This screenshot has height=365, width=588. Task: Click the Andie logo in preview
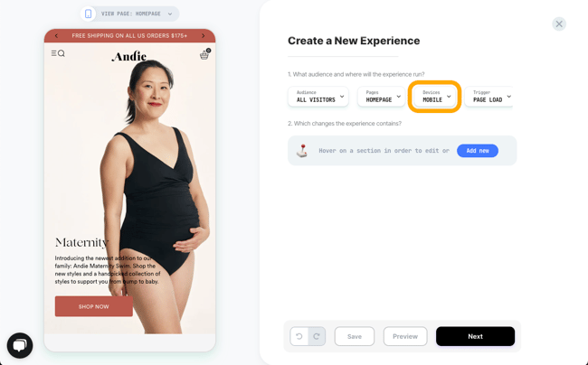point(129,56)
